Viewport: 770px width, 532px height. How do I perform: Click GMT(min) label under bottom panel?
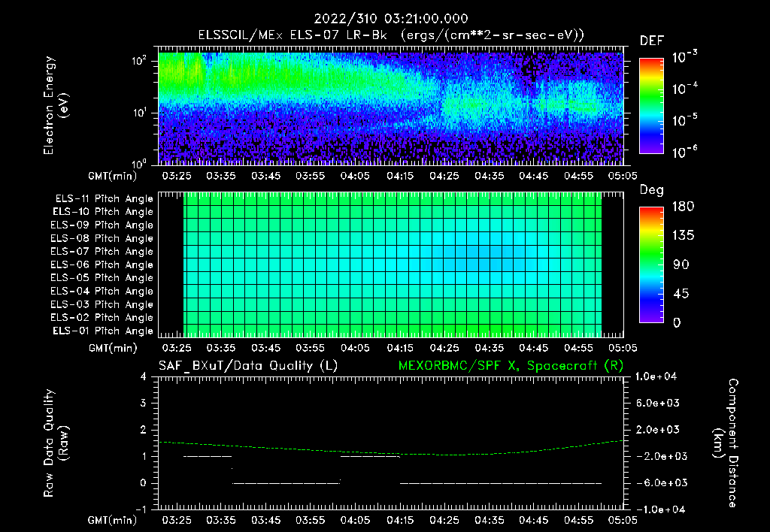[113, 520]
